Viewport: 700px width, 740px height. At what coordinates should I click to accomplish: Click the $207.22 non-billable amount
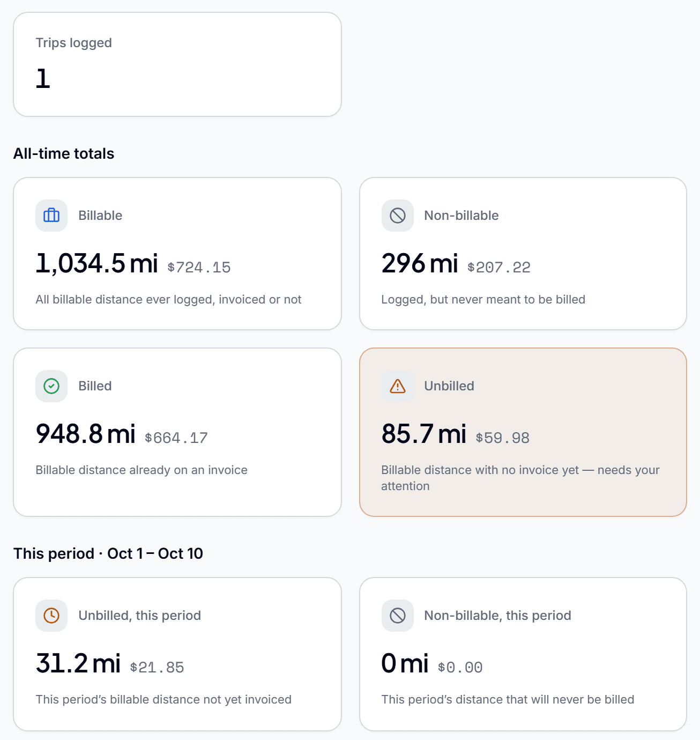pos(499,267)
